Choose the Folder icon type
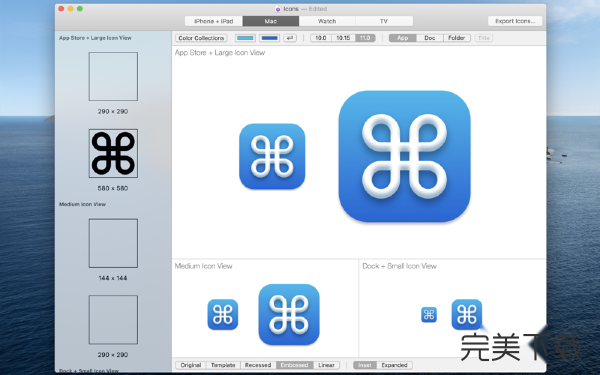The image size is (600, 375). point(457,38)
